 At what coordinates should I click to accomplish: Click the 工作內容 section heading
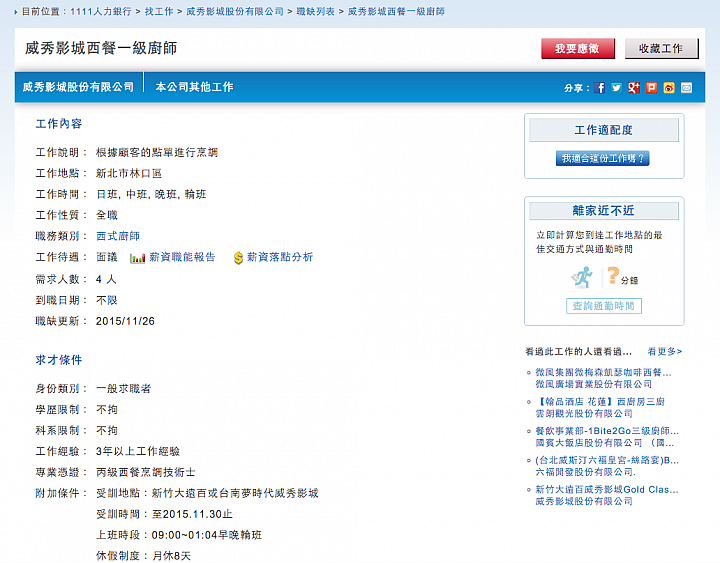[59, 124]
